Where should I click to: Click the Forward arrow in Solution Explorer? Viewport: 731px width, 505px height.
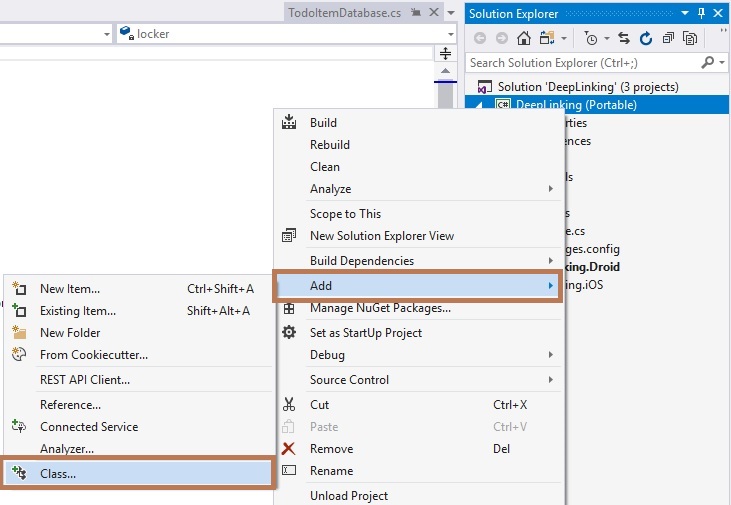[502, 38]
